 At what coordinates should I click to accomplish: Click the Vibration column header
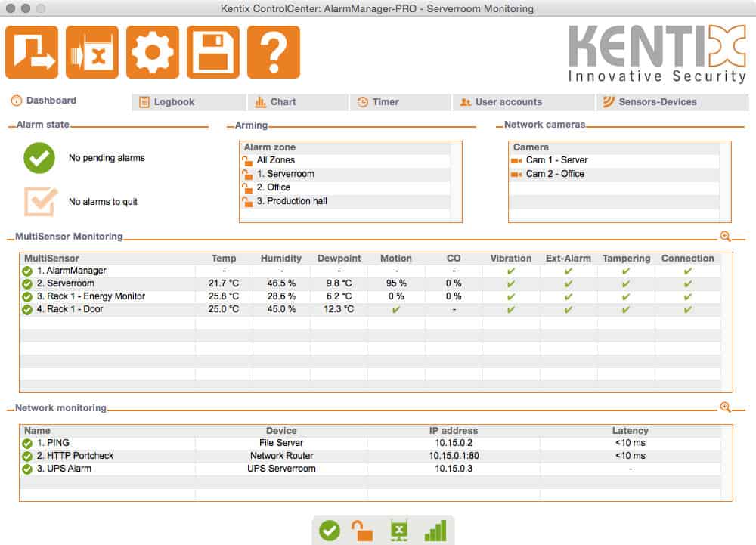(x=510, y=259)
